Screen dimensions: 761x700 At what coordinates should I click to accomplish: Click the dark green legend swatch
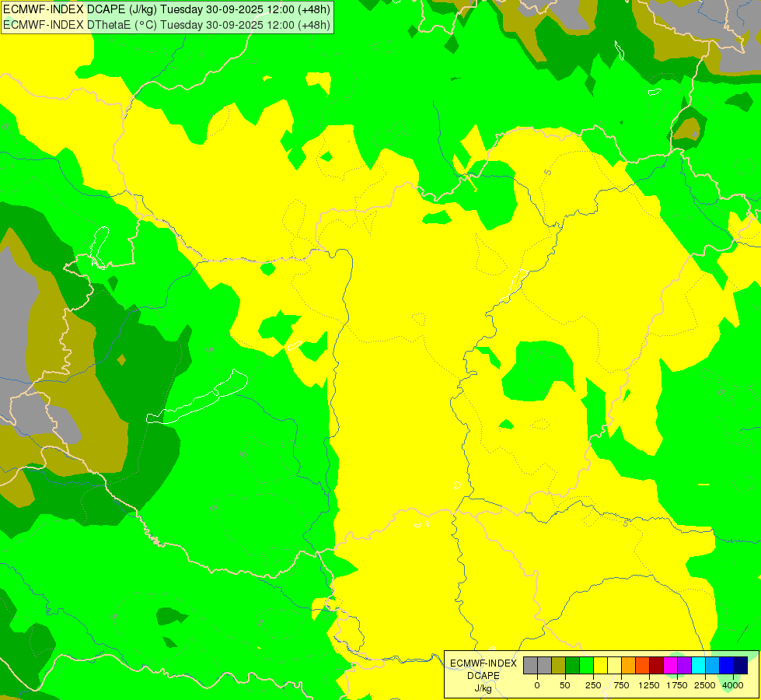pyautogui.click(x=573, y=665)
